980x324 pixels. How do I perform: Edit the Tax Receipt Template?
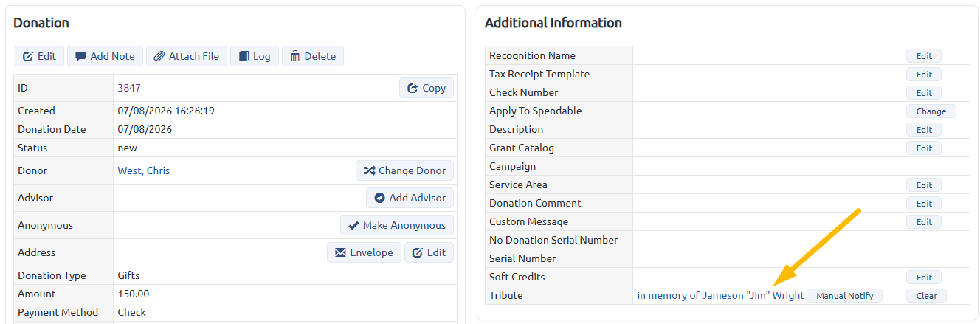(x=924, y=75)
